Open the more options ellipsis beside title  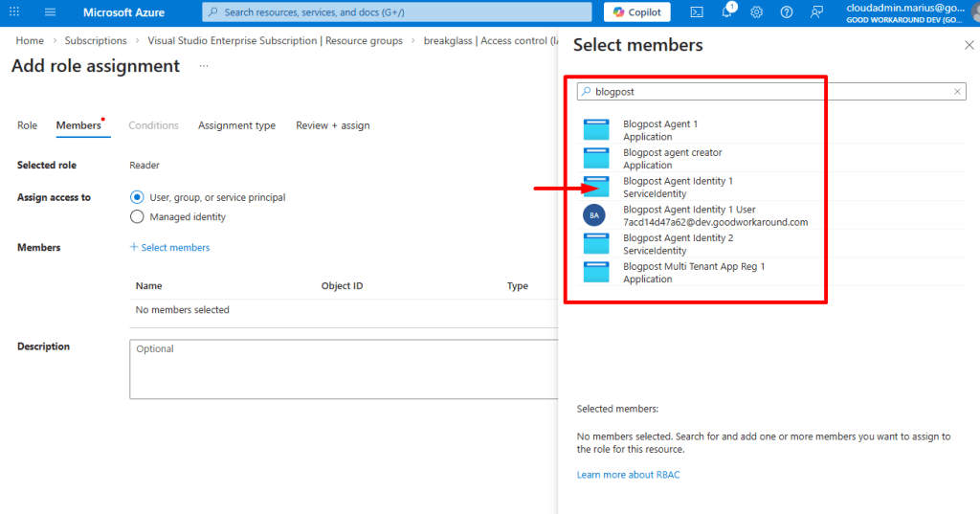tap(203, 66)
